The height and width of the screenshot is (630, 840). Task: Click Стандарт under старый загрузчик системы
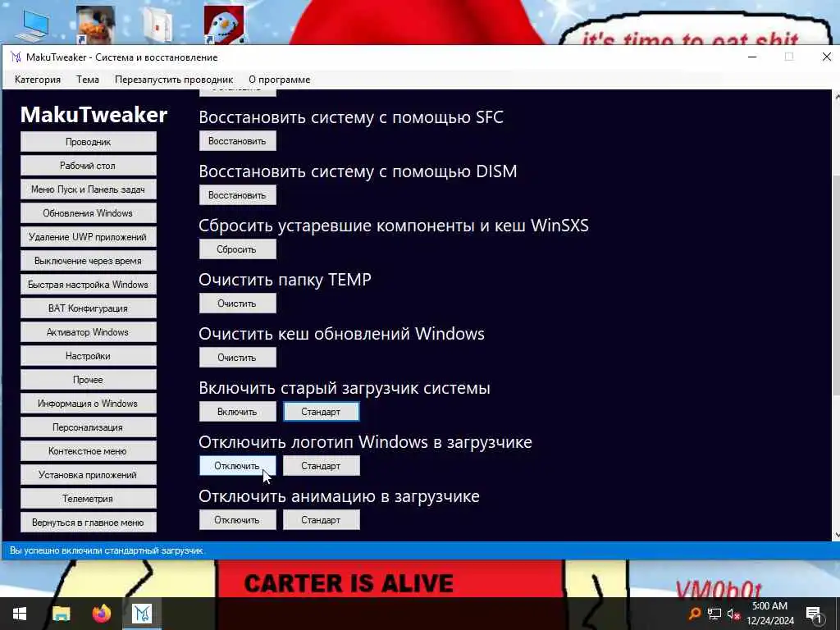point(321,412)
